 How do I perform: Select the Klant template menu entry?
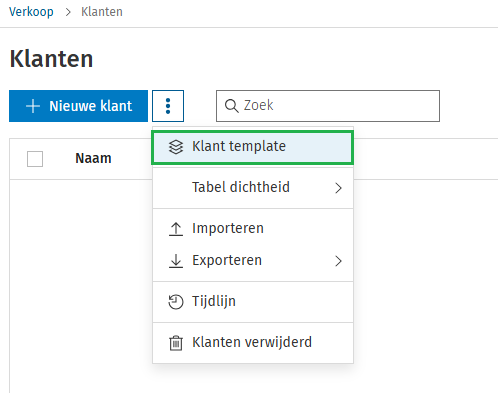[x=253, y=147]
